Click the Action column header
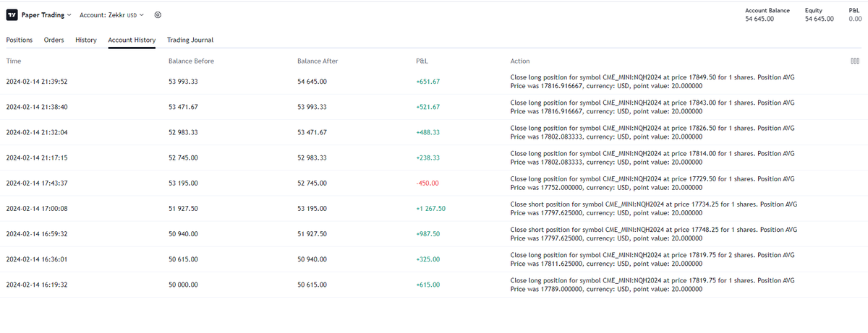The width and height of the screenshot is (868, 333). click(520, 61)
